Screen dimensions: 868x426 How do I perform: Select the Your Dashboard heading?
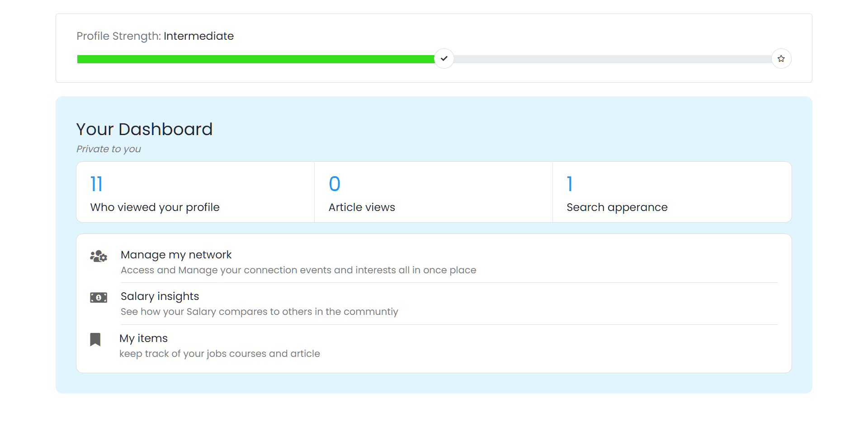click(144, 129)
